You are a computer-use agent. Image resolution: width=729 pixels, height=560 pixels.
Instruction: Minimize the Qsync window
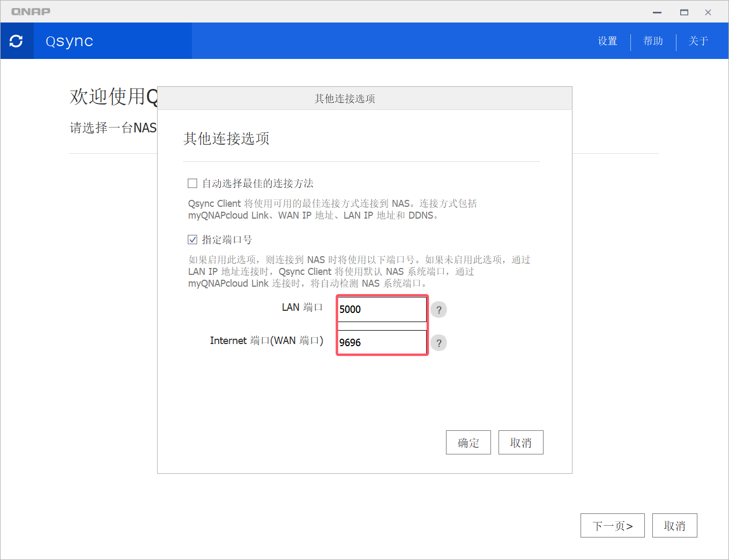657,12
